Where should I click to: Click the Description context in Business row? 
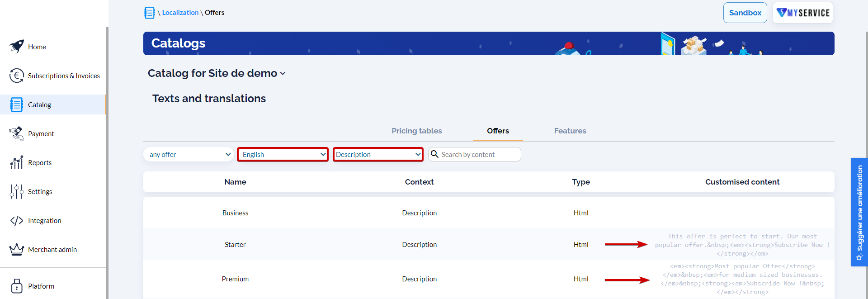point(419,213)
